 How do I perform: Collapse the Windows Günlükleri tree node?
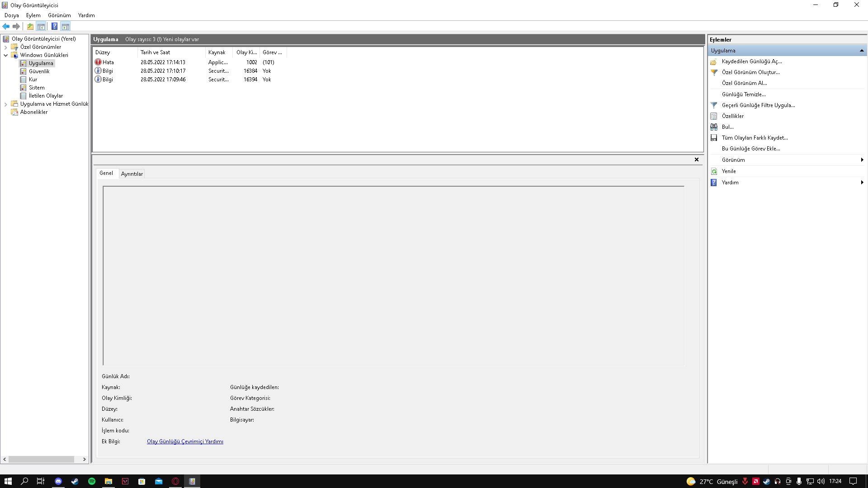coord(5,55)
